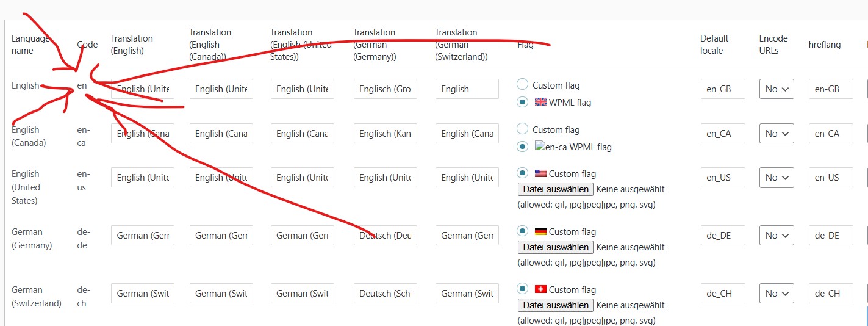Open Encode URLs dropdown for de_DE row

pos(777,236)
